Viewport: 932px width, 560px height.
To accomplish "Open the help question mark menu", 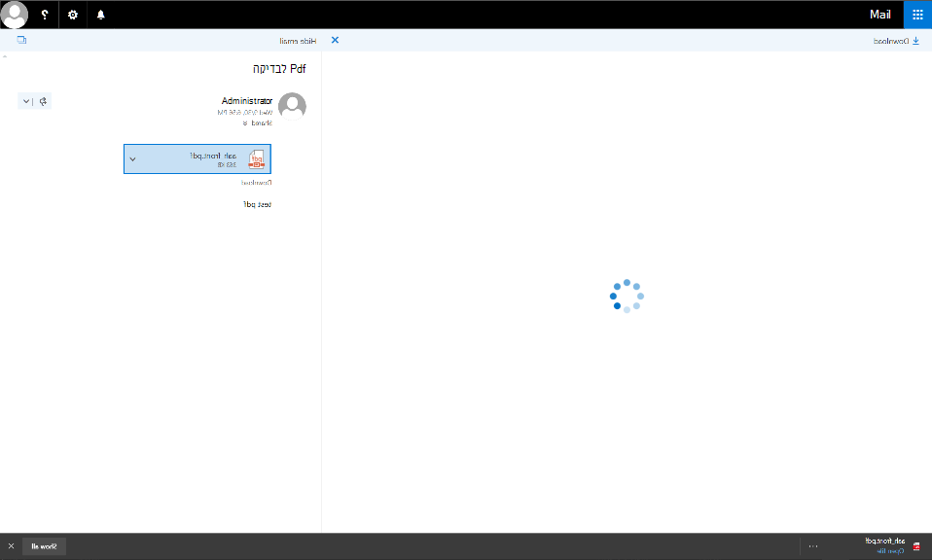I will click(x=45, y=15).
